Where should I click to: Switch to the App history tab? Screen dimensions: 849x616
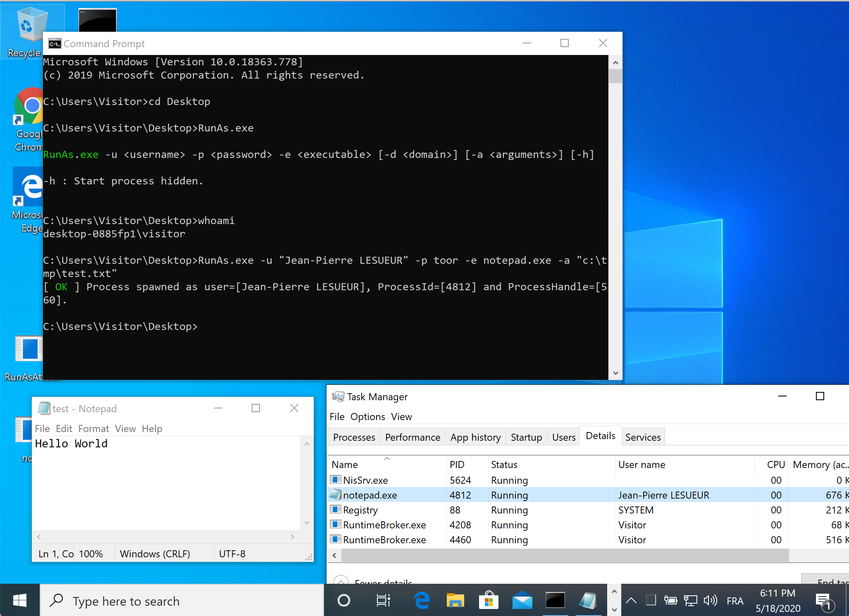pyautogui.click(x=476, y=437)
